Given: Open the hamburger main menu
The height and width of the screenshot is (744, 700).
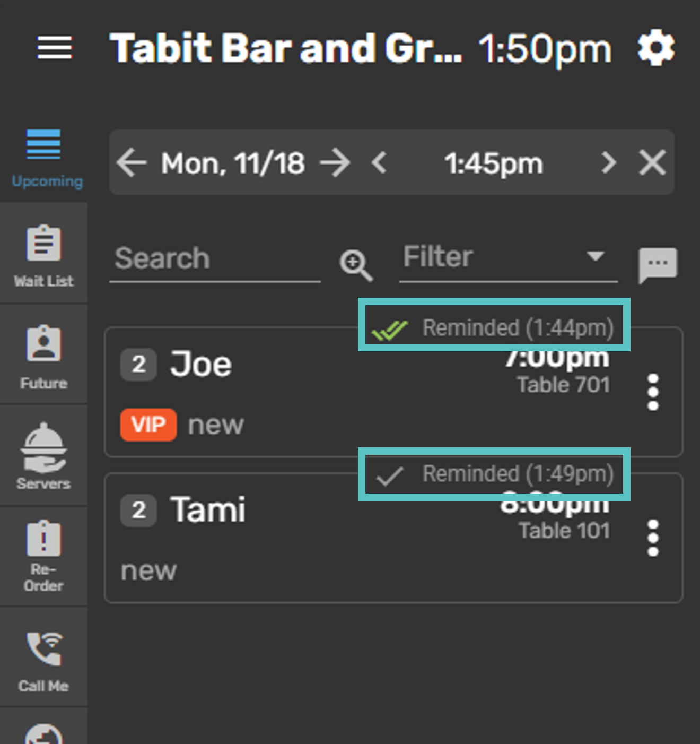Looking at the screenshot, I should click(55, 48).
